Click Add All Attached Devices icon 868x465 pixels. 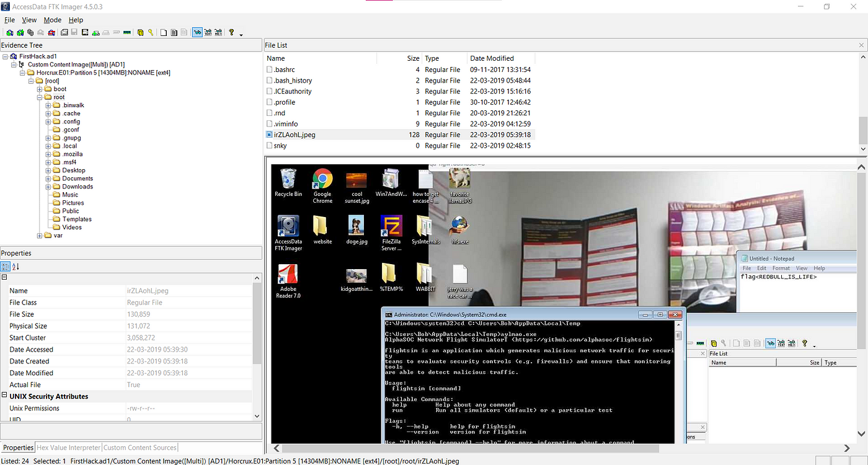pyautogui.click(x=20, y=32)
